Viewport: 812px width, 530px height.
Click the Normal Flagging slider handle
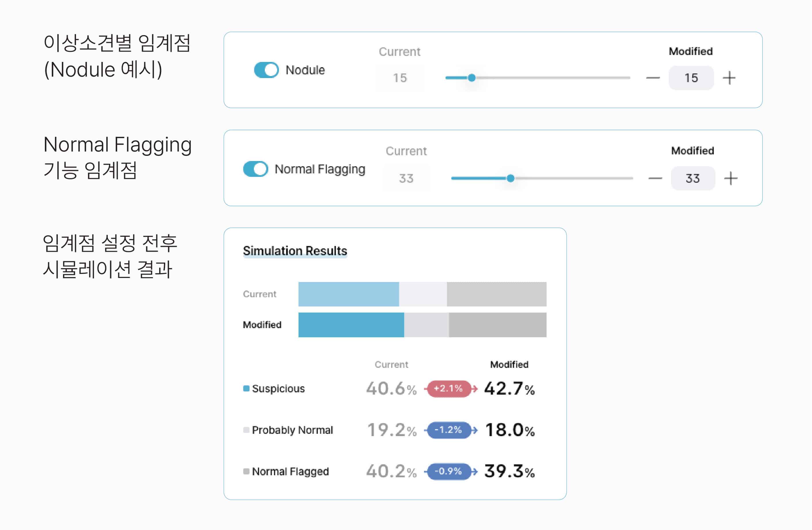(510, 177)
